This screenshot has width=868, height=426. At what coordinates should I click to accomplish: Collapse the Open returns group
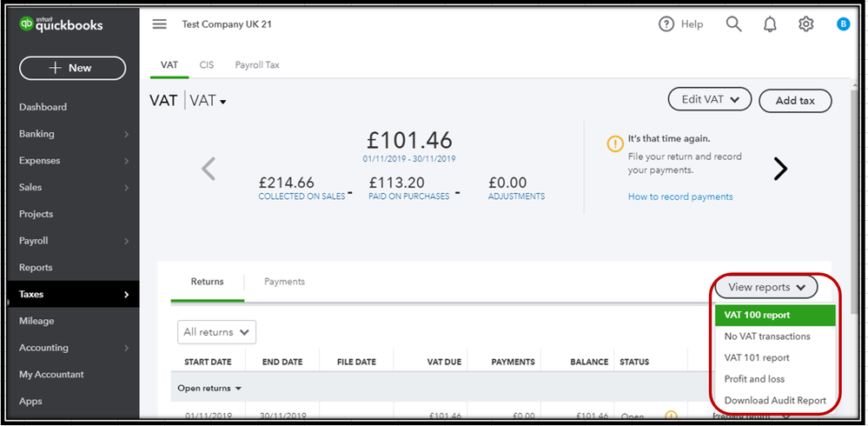point(209,389)
